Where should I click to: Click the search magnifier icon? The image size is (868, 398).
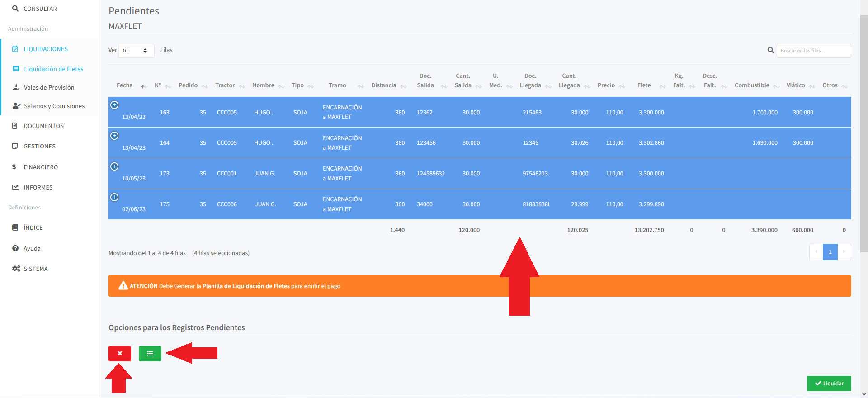[x=770, y=50]
